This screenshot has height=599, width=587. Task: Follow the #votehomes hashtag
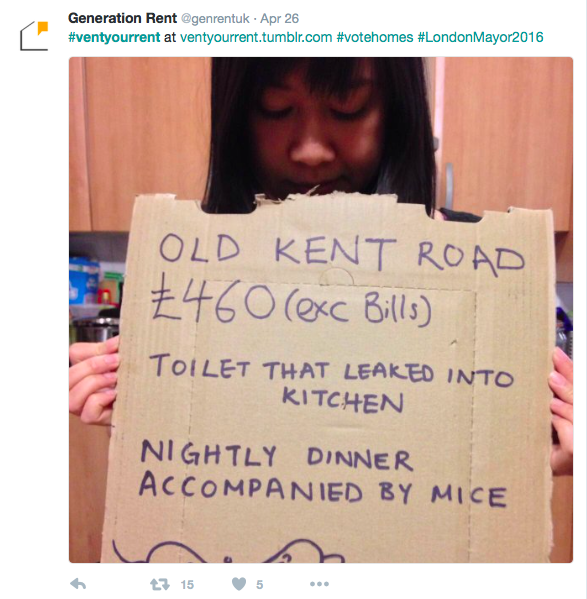coord(375,37)
